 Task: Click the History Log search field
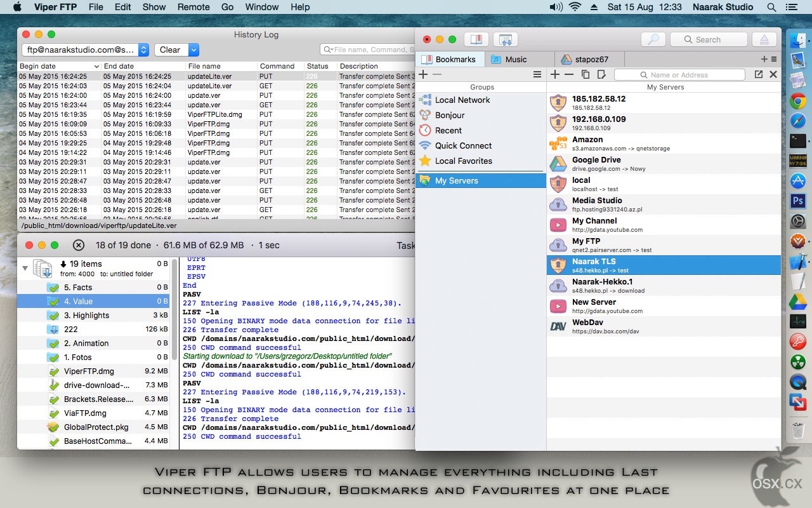[368, 50]
